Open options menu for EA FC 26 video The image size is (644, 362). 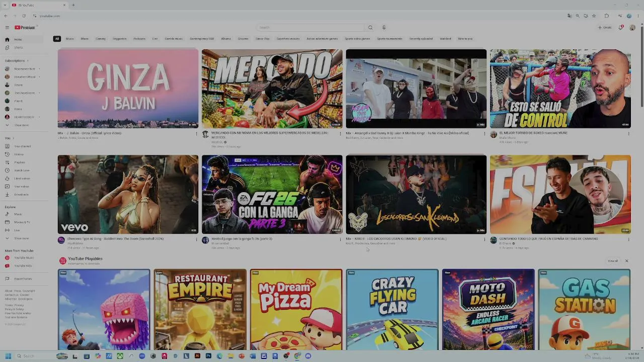click(x=340, y=239)
